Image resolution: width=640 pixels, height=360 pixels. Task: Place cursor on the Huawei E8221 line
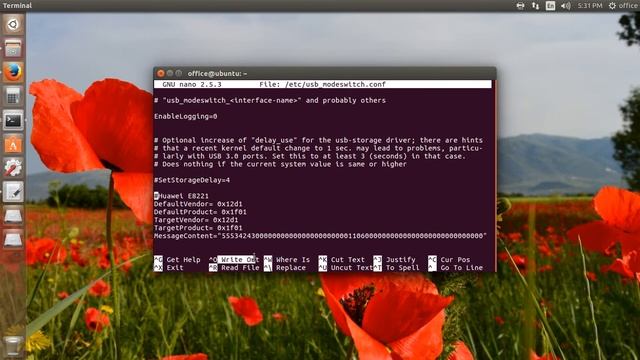(x=181, y=196)
